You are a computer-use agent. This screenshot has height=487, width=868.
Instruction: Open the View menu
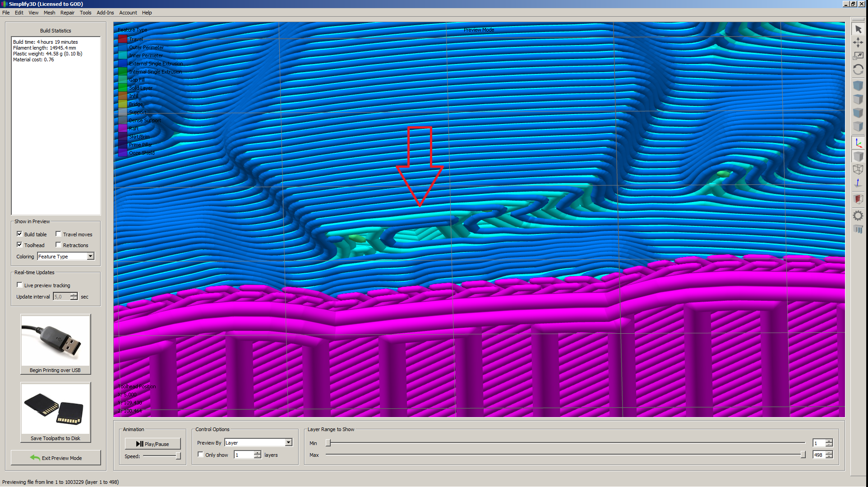click(x=33, y=13)
